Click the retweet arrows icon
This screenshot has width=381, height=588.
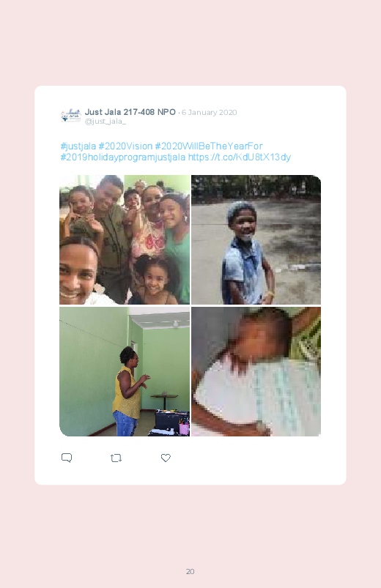click(116, 458)
